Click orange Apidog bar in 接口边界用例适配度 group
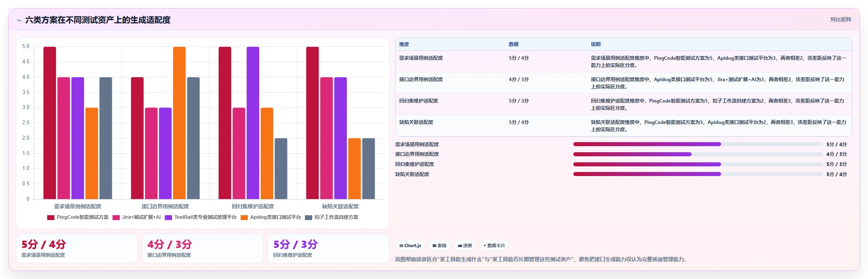The height and width of the screenshot is (279, 868). coord(179,123)
